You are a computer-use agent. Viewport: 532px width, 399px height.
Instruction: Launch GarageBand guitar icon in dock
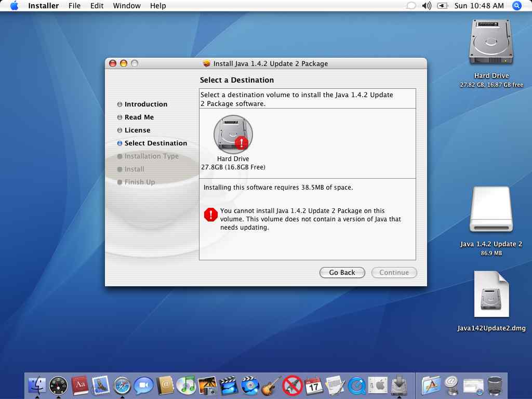271,386
